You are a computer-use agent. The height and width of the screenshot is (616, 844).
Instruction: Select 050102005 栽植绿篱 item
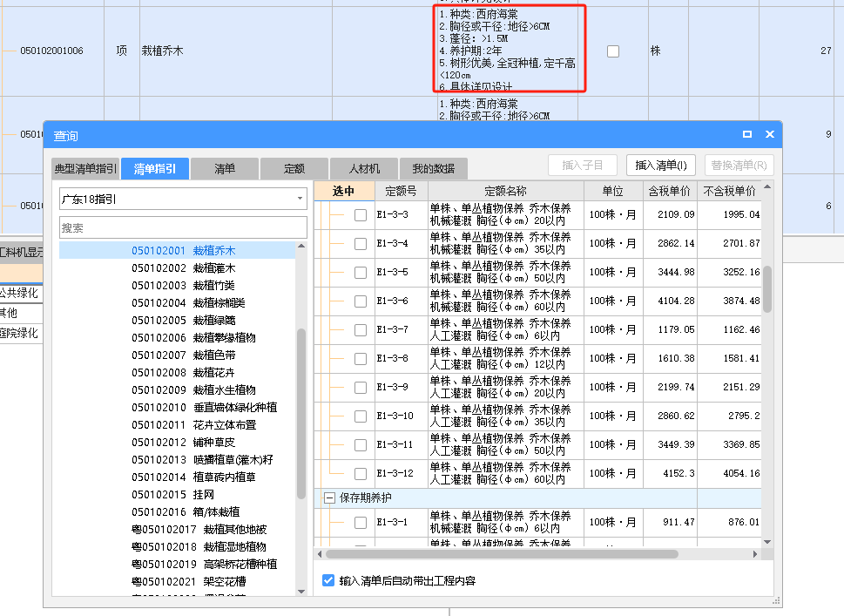coord(184,321)
